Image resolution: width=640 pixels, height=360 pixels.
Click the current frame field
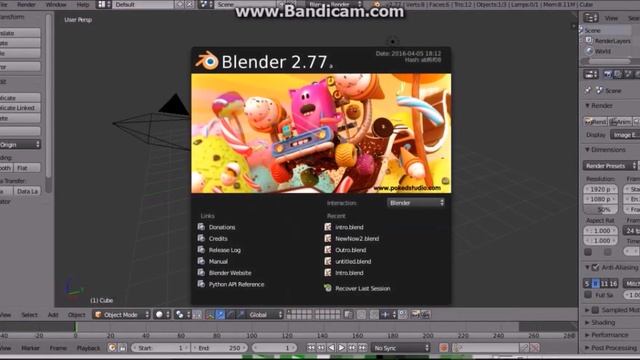(274, 348)
